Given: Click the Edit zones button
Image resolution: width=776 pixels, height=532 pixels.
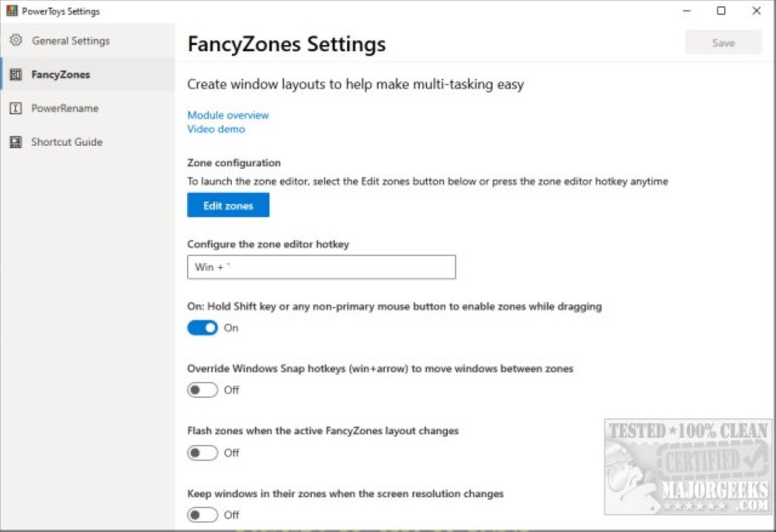Looking at the screenshot, I should point(228,206).
